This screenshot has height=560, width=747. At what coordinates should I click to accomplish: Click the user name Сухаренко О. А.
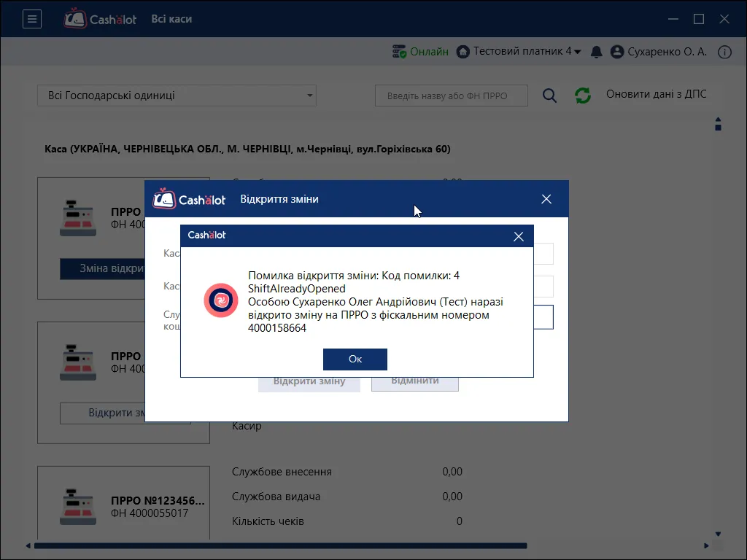pyautogui.click(x=667, y=52)
